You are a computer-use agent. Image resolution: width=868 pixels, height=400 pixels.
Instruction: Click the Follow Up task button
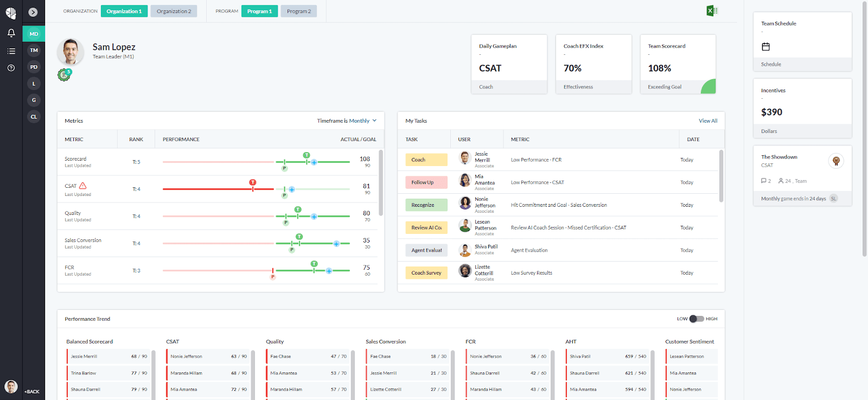coord(426,182)
